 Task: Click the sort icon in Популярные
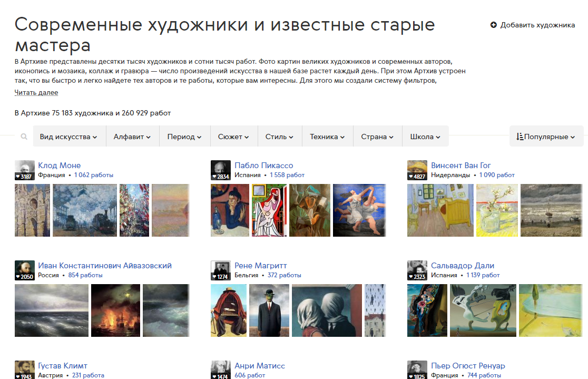pos(520,137)
